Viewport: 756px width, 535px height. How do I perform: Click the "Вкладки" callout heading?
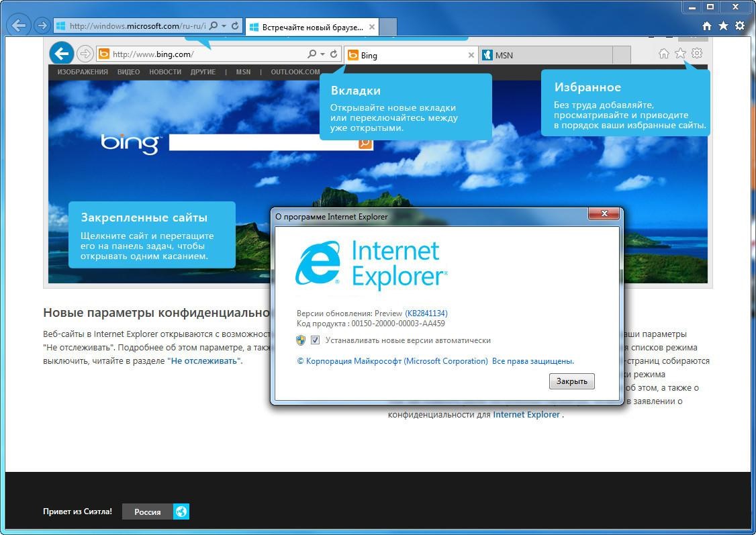point(356,91)
